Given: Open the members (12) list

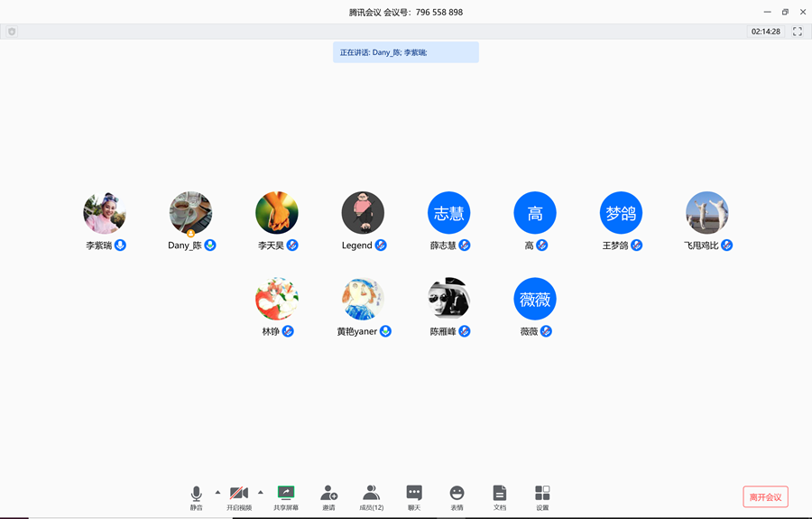Looking at the screenshot, I should pos(371,493).
